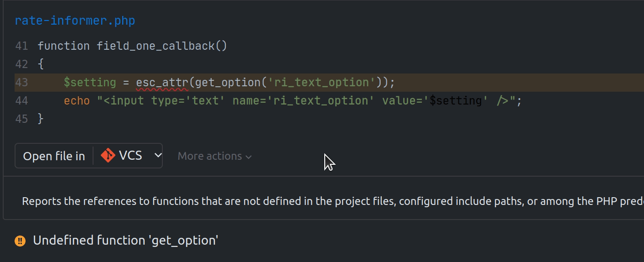Expand the VCS dropdown chevron

[x=158, y=156]
